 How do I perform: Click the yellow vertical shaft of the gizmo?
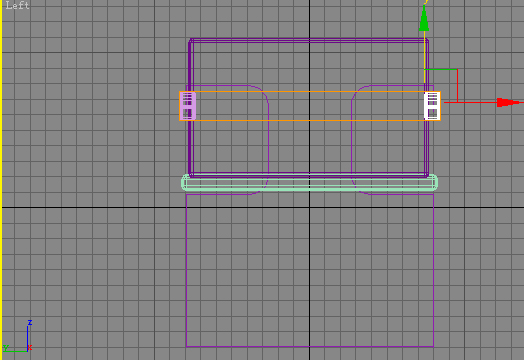click(x=424, y=57)
